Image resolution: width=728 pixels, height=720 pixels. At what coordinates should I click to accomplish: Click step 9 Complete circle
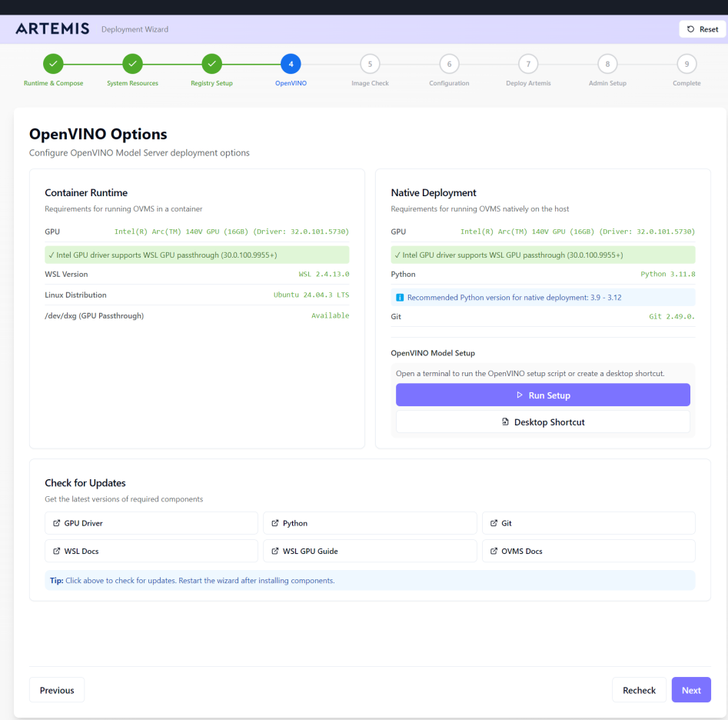click(686, 64)
